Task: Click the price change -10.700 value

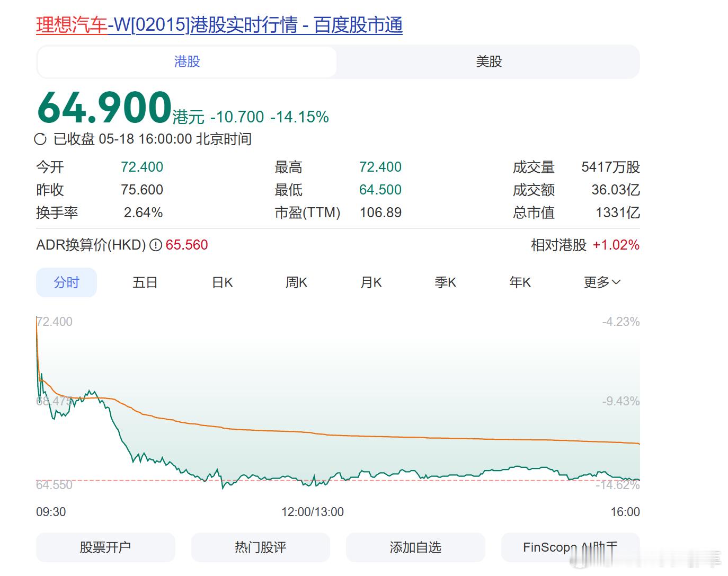Action: (x=237, y=117)
